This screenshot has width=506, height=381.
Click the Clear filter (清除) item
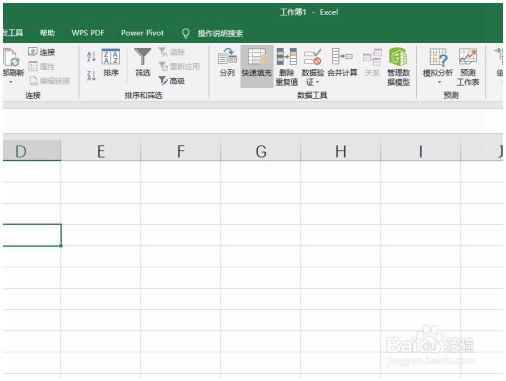[x=172, y=52]
